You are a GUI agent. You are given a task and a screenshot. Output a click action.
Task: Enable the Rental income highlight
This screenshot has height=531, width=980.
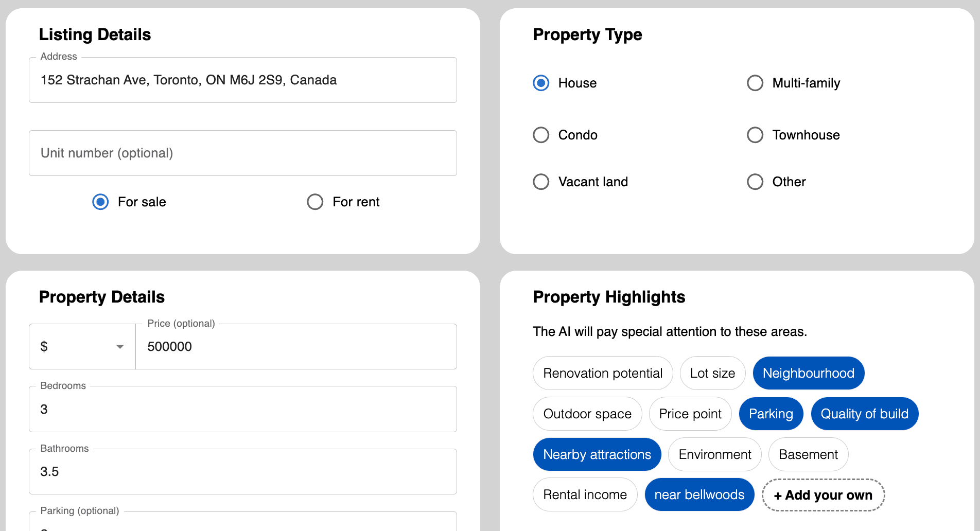(x=585, y=494)
